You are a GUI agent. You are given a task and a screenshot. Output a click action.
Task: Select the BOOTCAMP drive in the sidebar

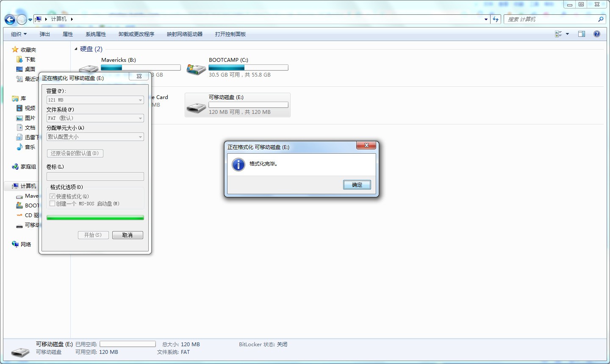(x=27, y=206)
